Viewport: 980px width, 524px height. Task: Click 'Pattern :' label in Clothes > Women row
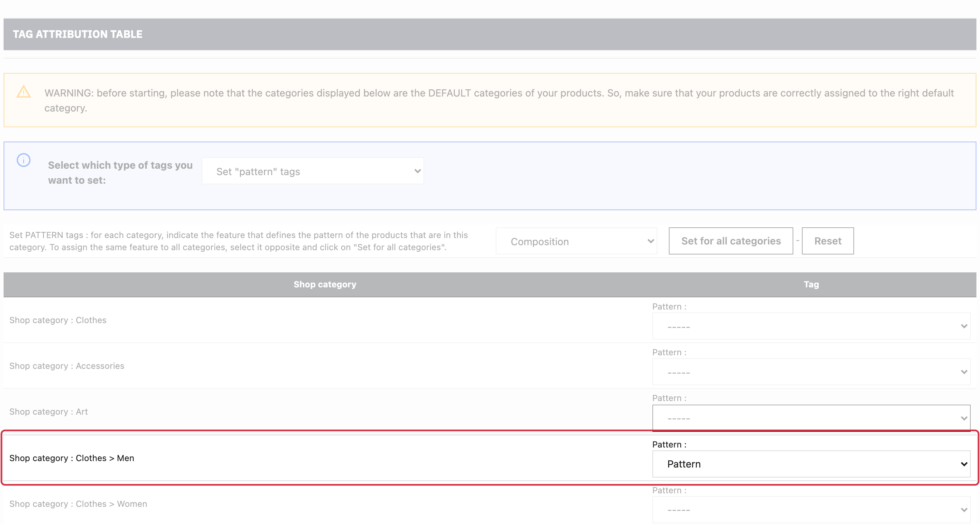[669, 490]
